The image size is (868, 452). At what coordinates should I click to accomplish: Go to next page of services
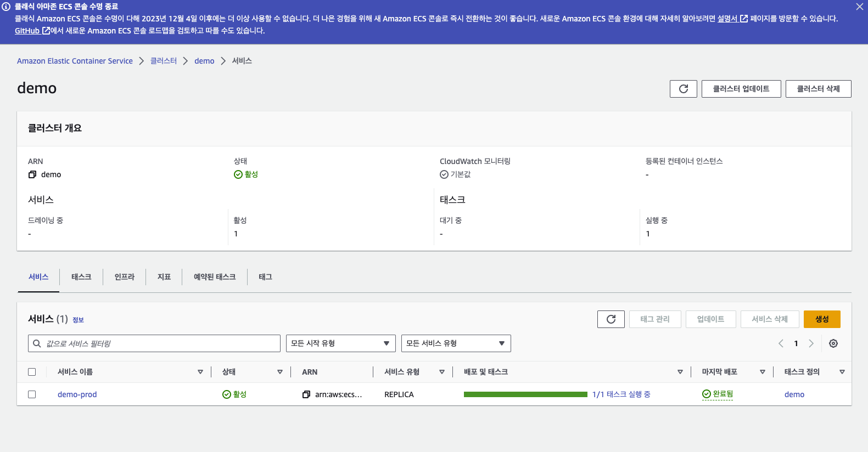coord(811,343)
